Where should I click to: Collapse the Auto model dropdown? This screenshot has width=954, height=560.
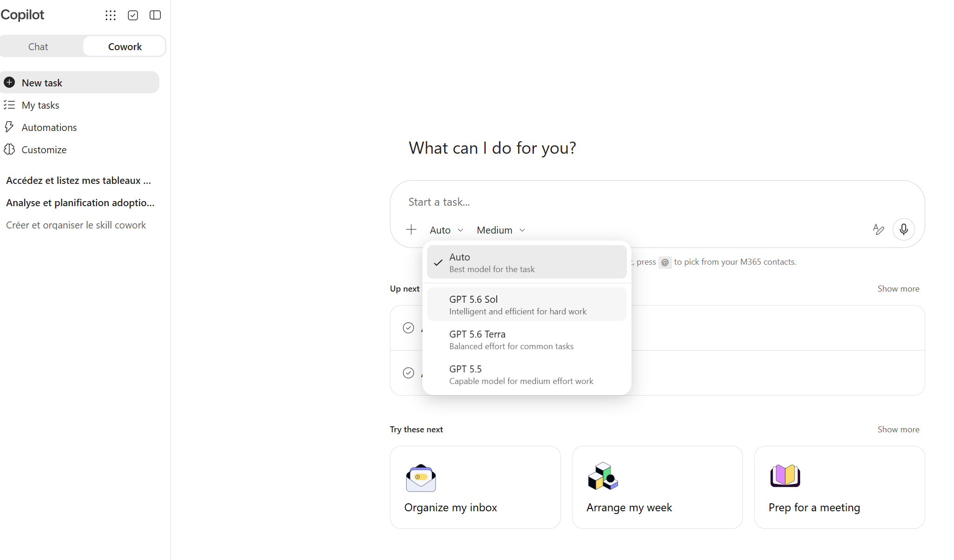[446, 230]
